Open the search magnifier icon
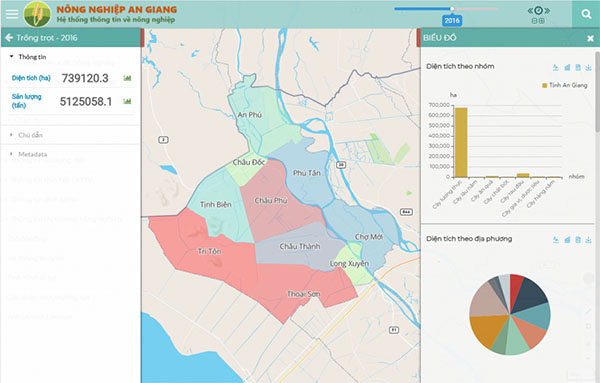This screenshot has height=383, width=600. pos(586,14)
